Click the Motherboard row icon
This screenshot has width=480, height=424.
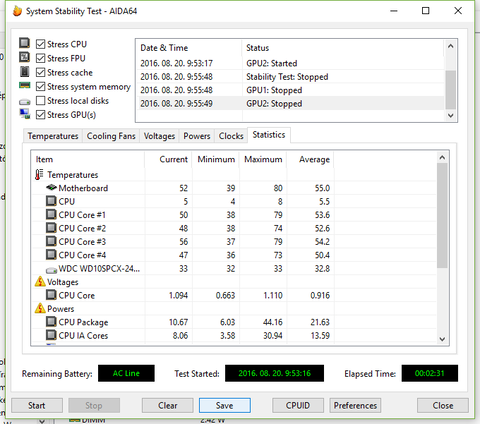pos(51,188)
